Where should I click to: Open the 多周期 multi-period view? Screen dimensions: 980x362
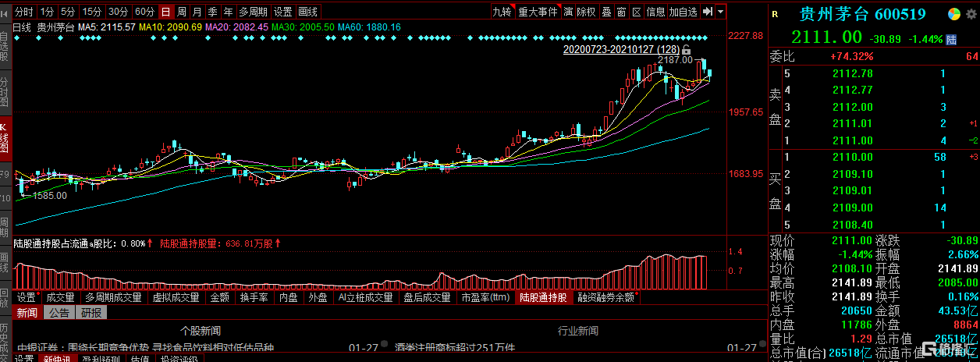(x=253, y=12)
